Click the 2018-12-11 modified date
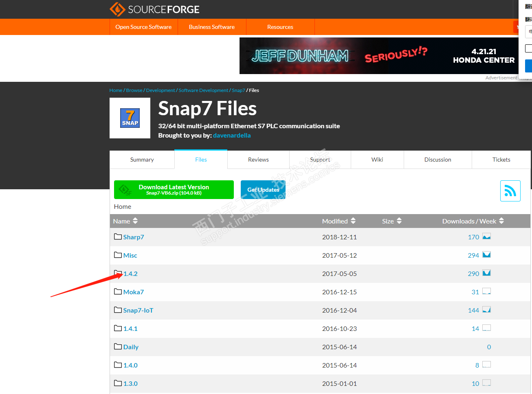The image size is (532, 394). (x=339, y=237)
